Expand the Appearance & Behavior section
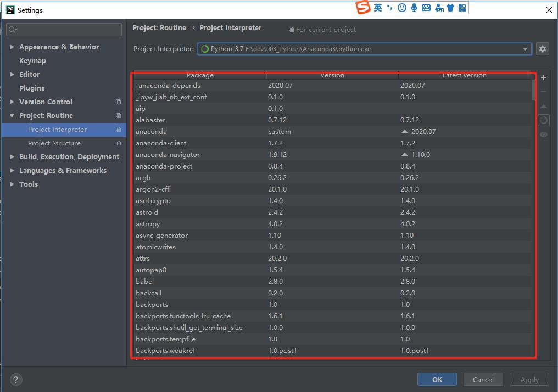Screen dimensions: 558x392 pyautogui.click(x=12, y=47)
